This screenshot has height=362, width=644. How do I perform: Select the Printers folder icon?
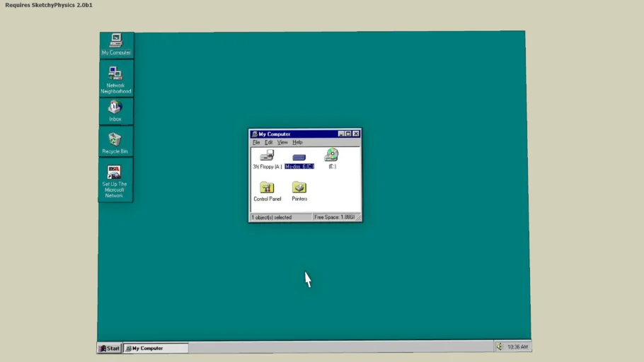(299, 192)
